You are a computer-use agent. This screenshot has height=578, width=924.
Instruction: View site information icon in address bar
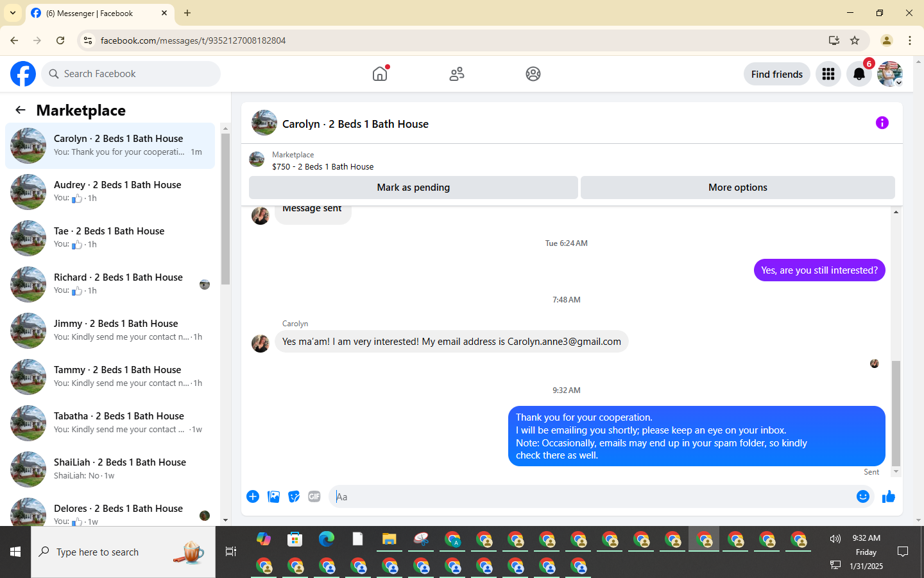click(x=88, y=40)
